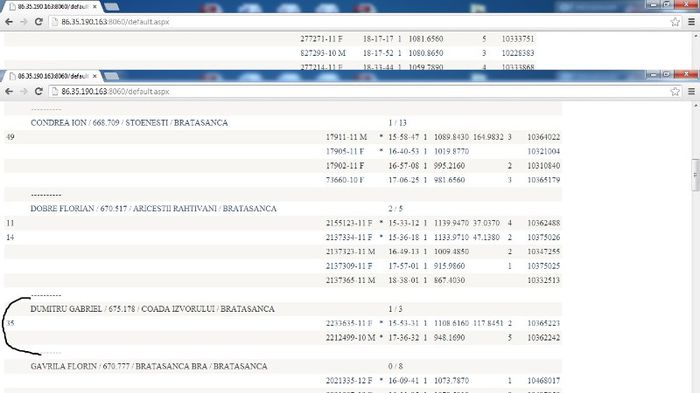This screenshot has height=393, width=700.
Task: Click the bookmark star in the rear browser window
Action: tap(675, 22)
